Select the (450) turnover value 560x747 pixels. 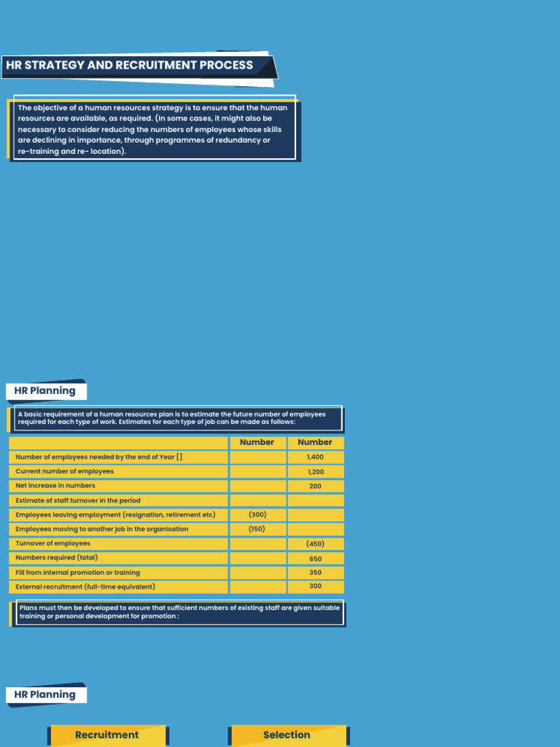(315, 543)
